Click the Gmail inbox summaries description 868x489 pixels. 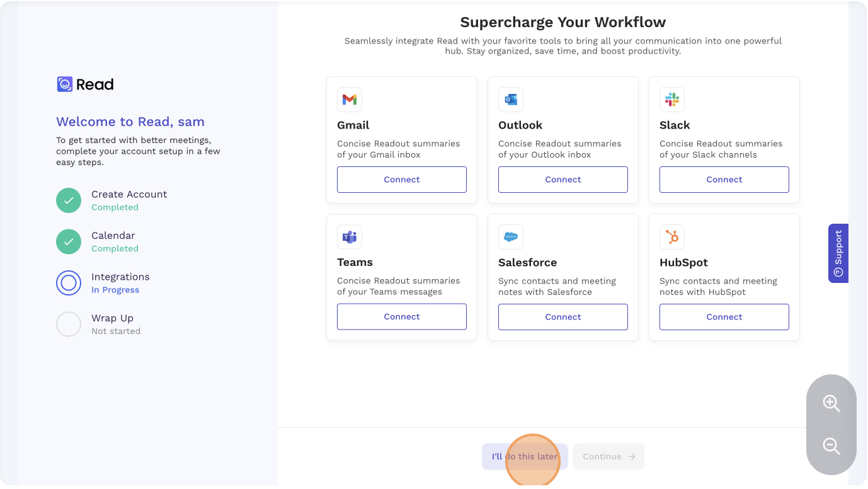pyautogui.click(x=399, y=149)
